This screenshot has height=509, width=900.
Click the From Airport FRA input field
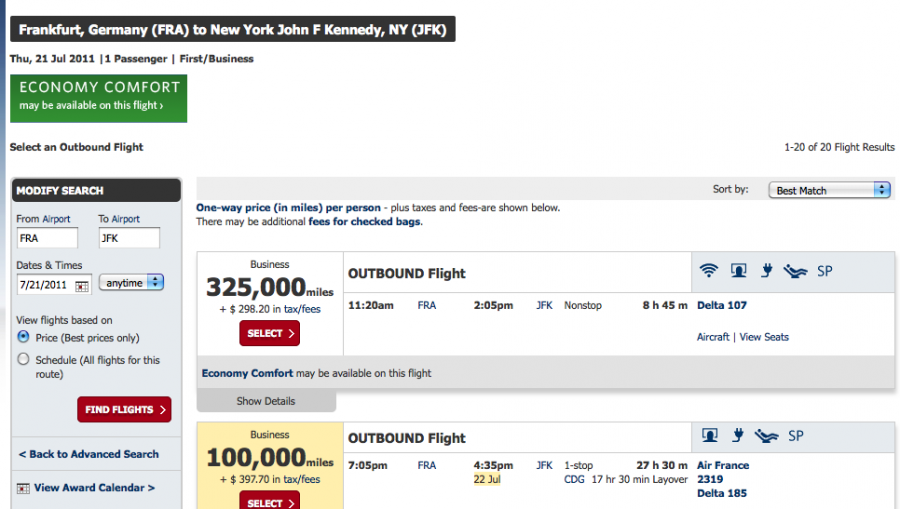(47, 238)
